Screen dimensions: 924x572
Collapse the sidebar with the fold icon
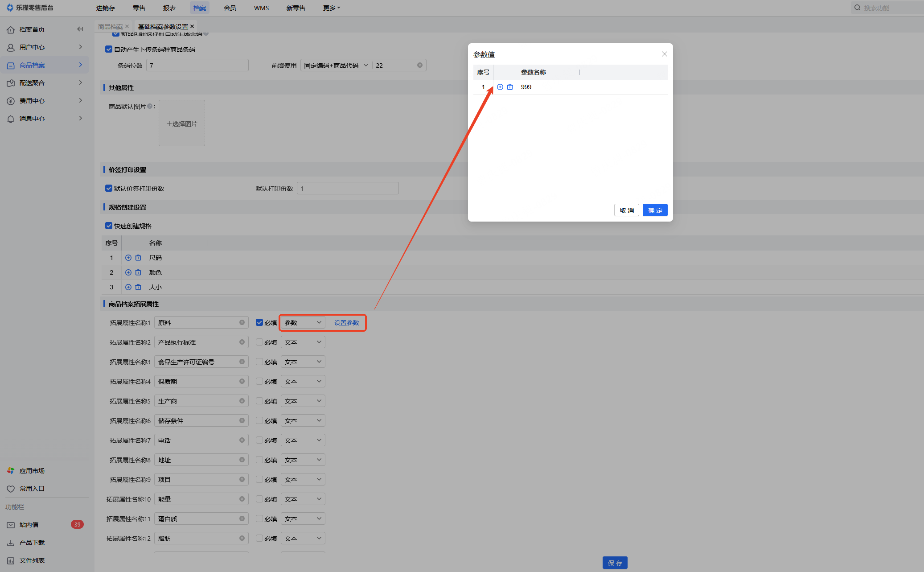click(80, 29)
